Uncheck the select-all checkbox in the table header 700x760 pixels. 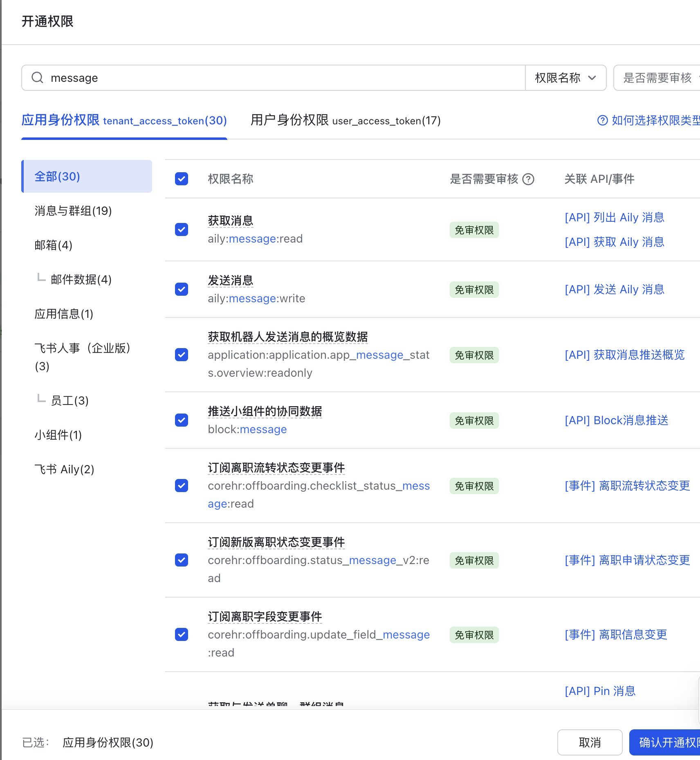pos(181,179)
